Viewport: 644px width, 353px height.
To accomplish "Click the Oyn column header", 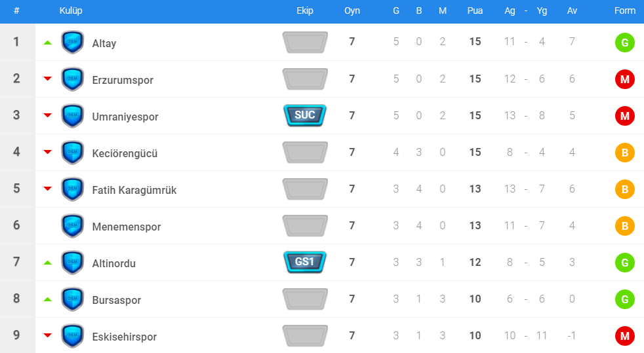I will (352, 11).
